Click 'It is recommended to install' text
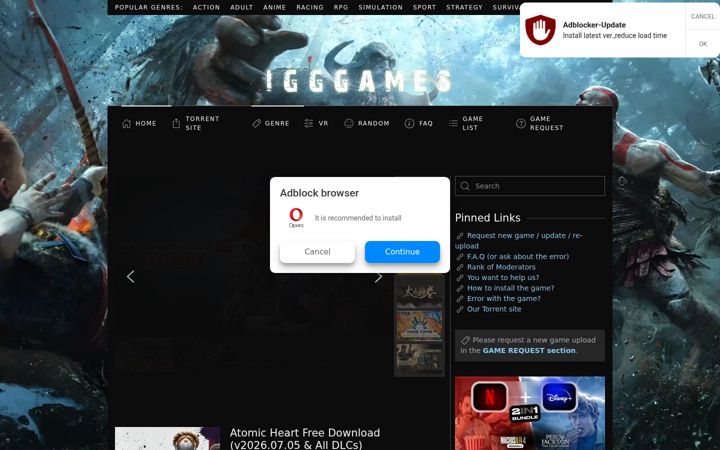The width and height of the screenshot is (720, 450). coord(358,218)
